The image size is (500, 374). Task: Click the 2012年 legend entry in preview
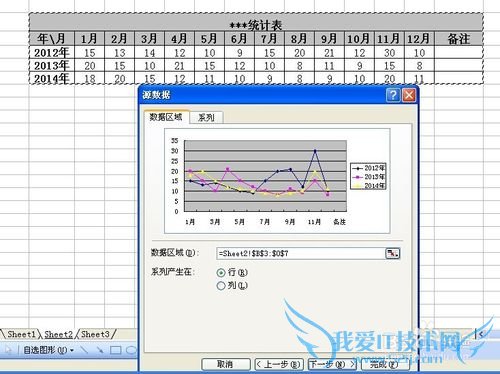coord(368,168)
